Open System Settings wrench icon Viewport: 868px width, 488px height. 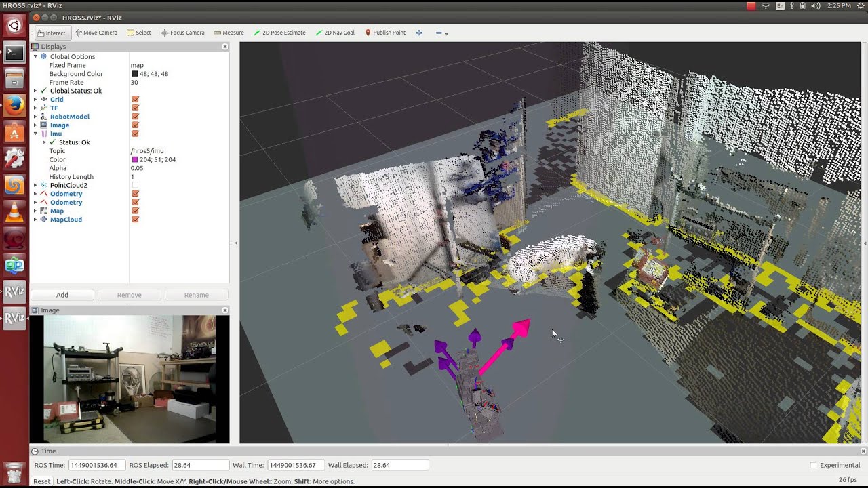(14, 159)
